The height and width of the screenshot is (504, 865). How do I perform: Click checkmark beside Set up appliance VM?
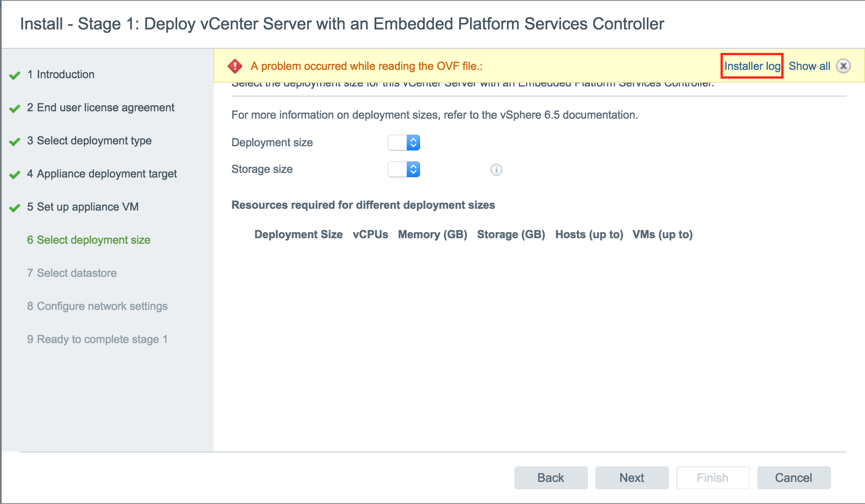click(x=15, y=207)
